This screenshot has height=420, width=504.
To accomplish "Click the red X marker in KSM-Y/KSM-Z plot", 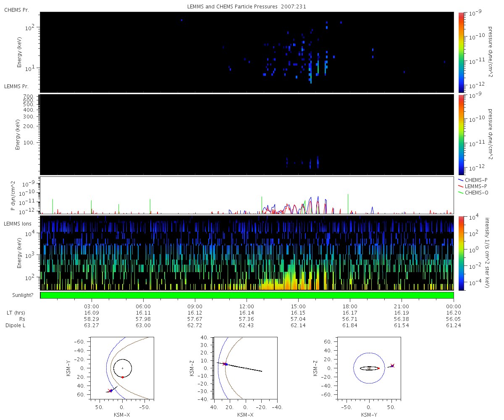I will tap(392, 366).
